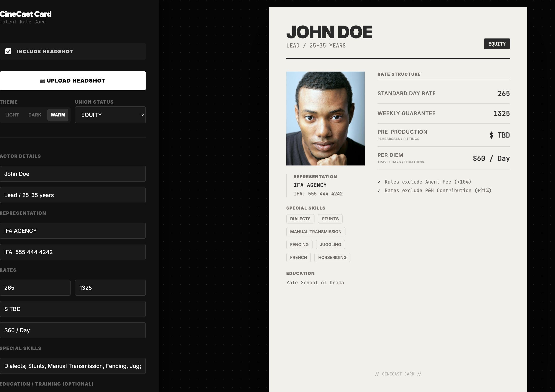The image size is (555, 392).
Task: Uncheck the Include Headshot checkbox
Action: pyautogui.click(x=8, y=51)
